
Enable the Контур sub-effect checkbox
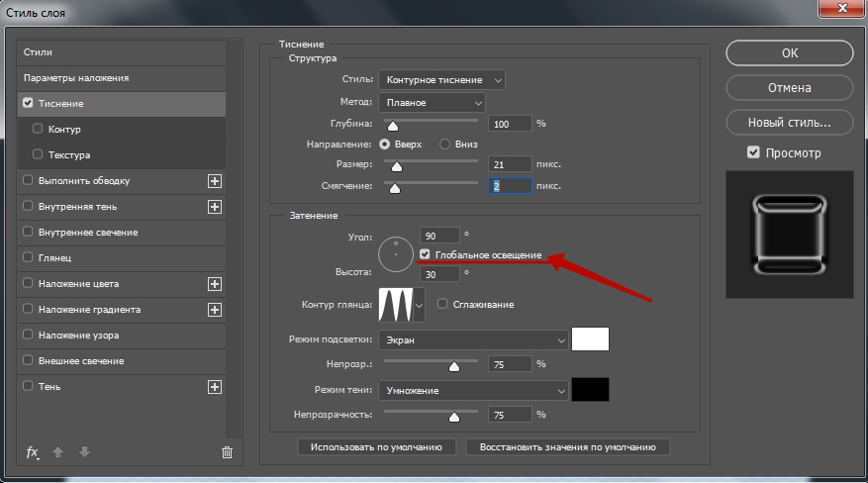[38, 129]
